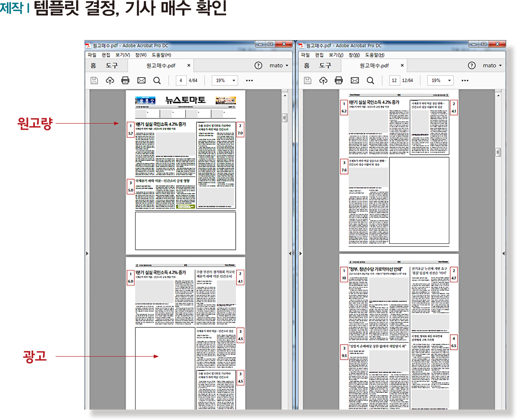This screenshot has height=420, width=517.
Task: Switch to the 도구 tab in the right window
Action: coord(325,65)
